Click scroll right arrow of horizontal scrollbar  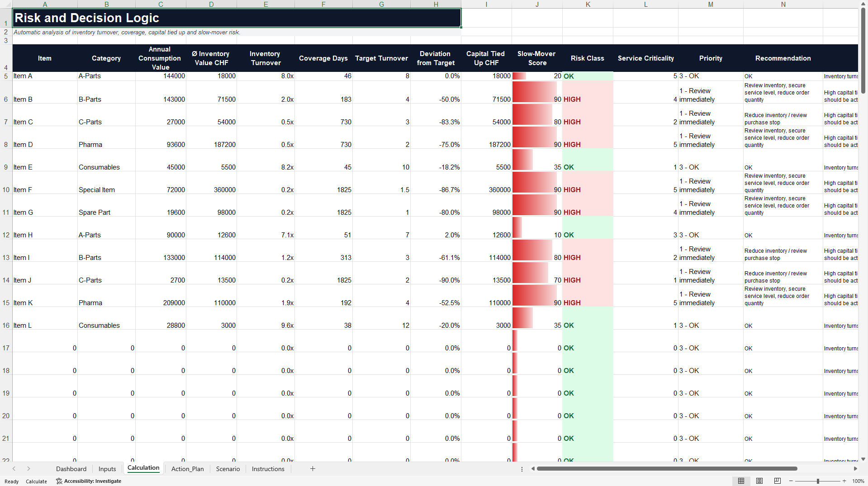click(855, 469)
